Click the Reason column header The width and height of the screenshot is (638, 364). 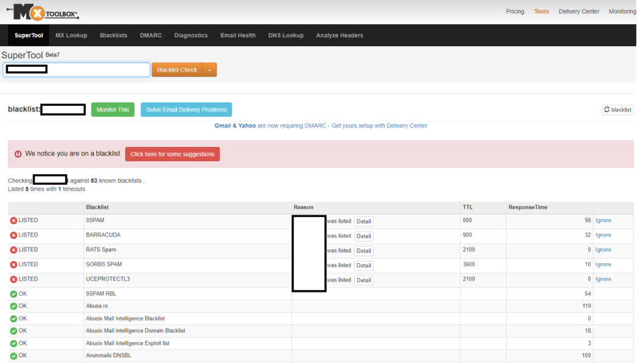(303, 207)
